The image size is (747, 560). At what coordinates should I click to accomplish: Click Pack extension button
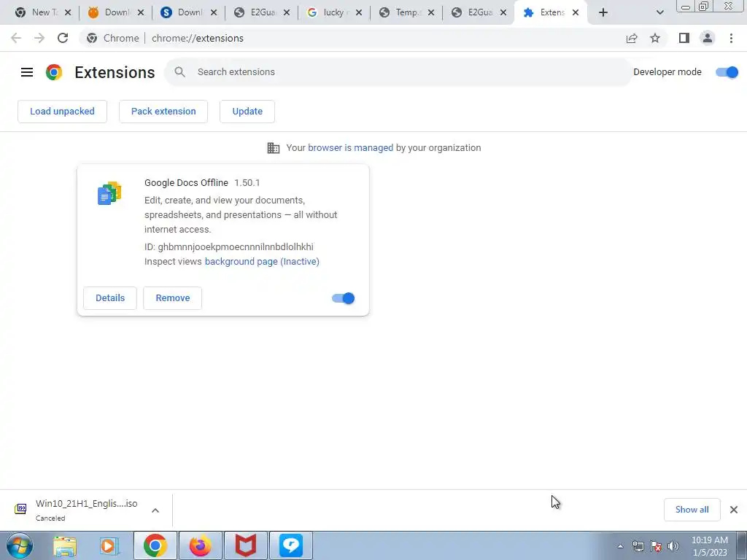[x=163, y=112]
